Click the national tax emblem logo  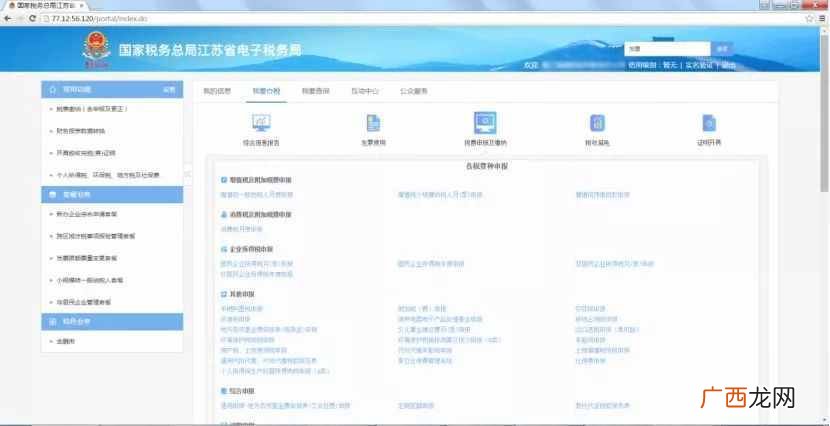pos(97,49)
